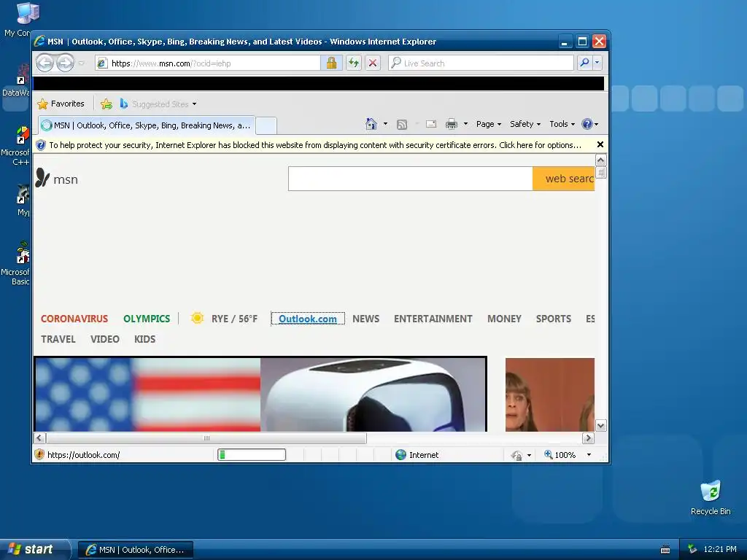Click the 100% zoom level button

[560, 455]
